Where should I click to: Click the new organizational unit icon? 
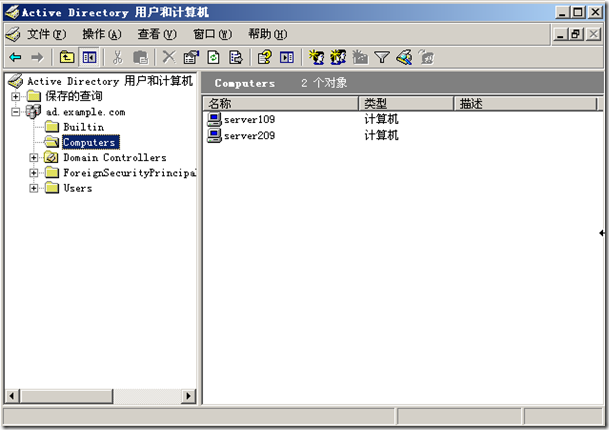(x=360, y=57)
